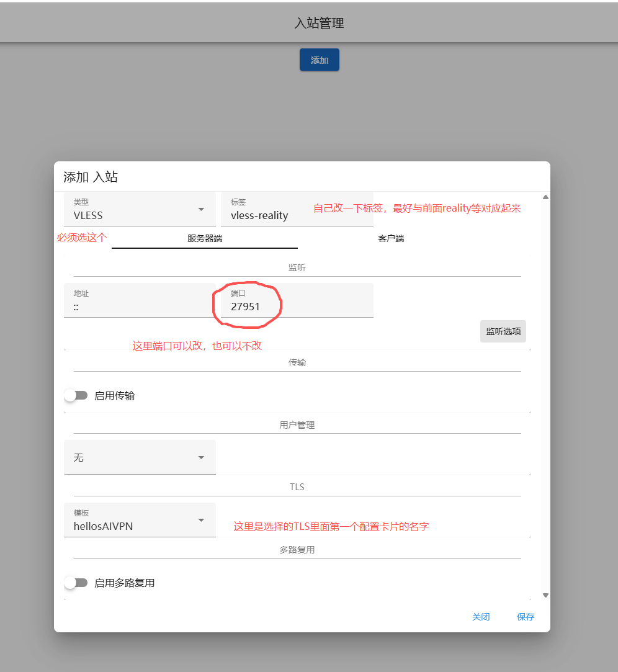This screenshot has width=618, height=672.
Task: Enable the 启用传输 switch
Action: tap(76, 395)
